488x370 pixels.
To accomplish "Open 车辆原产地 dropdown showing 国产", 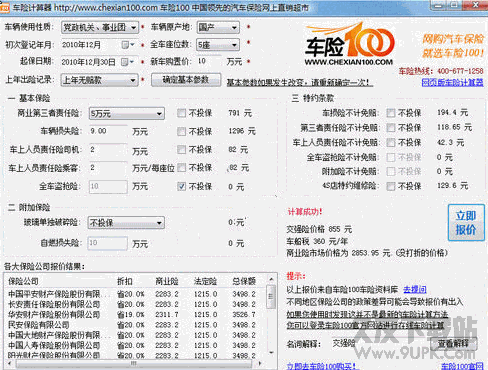I will coord(218,27).
